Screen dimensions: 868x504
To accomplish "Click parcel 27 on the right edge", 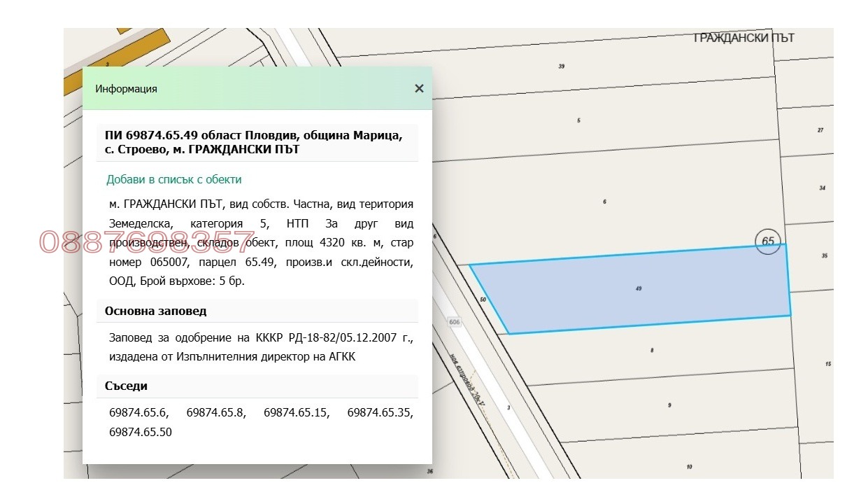I will [x=820, y=130].
